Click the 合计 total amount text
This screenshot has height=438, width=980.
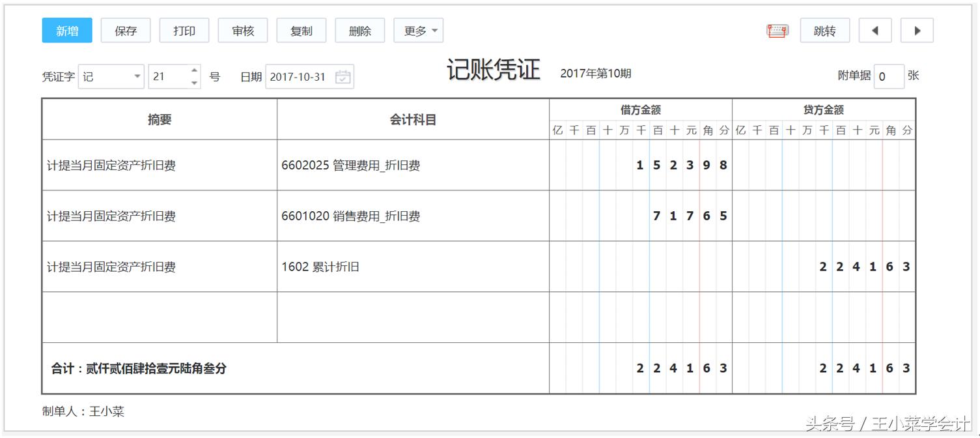tap(139, 368)
